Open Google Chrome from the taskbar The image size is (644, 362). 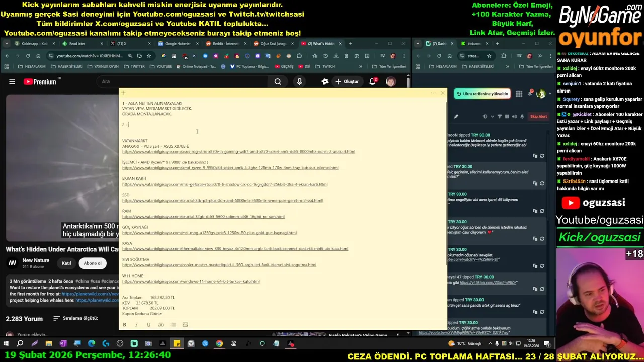pos(219,344)
